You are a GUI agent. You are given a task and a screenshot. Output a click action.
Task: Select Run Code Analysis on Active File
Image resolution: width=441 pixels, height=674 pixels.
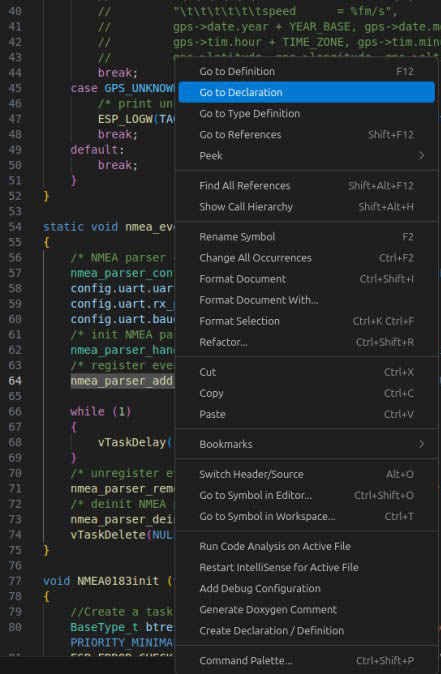(306, 547)
